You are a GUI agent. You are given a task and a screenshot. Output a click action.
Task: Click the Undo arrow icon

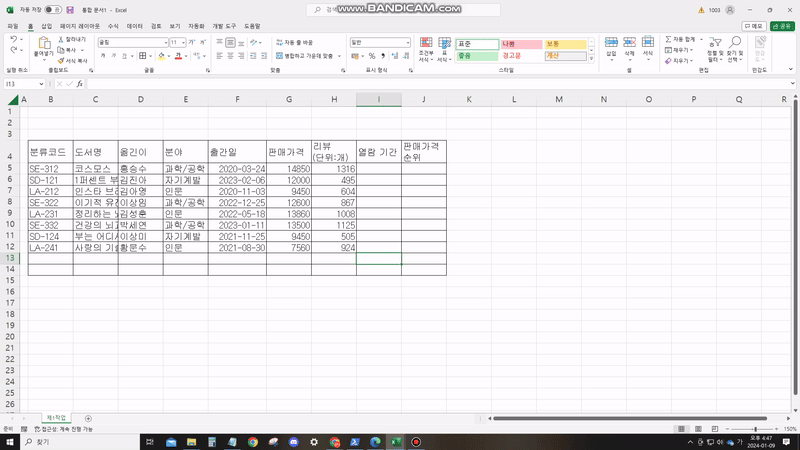click(14, 39)
